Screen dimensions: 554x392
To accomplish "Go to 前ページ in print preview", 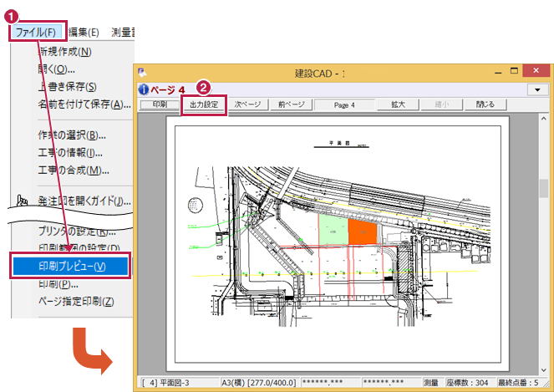I will click(x=291, y=105).
